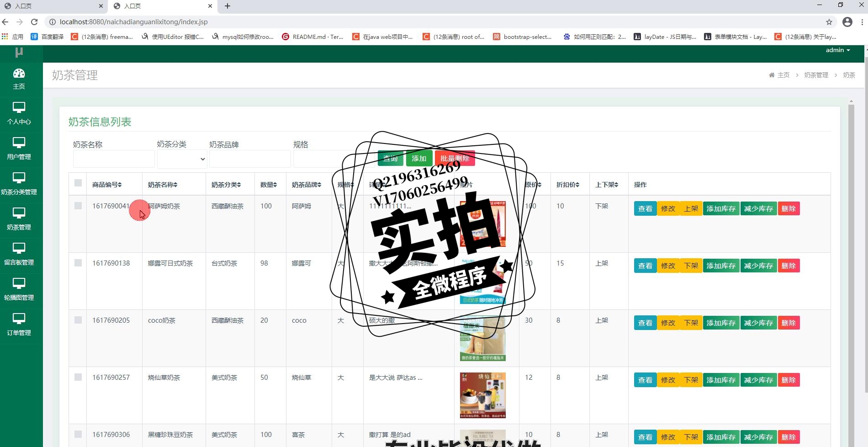Viewport: 868px width, 447px height.
Task: Open the 奶茶分类 dropdown filter
Action: point(182,159)
